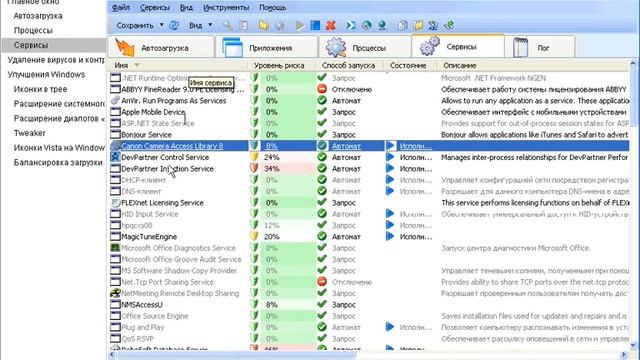Open the Сохранить dropdown arrow
Image resolution: width=640 pixels, height=360 pixels.
pos(162,25)
